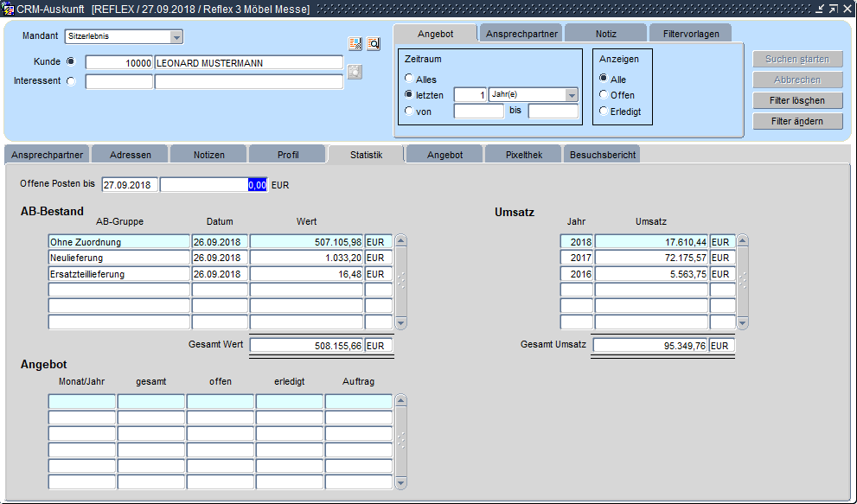This screenshot has height=504, width=857.
Task: Open the Mandant dropdown
Action: [x=176, y=37]
